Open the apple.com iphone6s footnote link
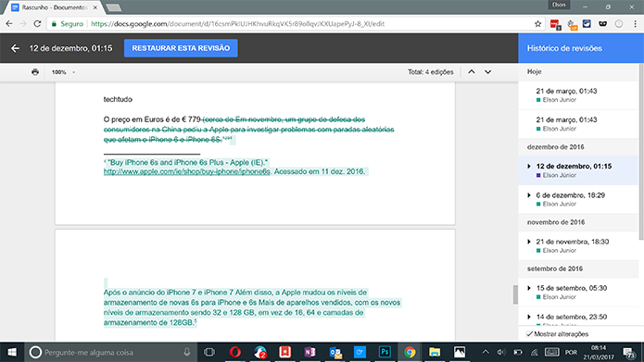This screenshot has height=362, width=644. point(187,171)
